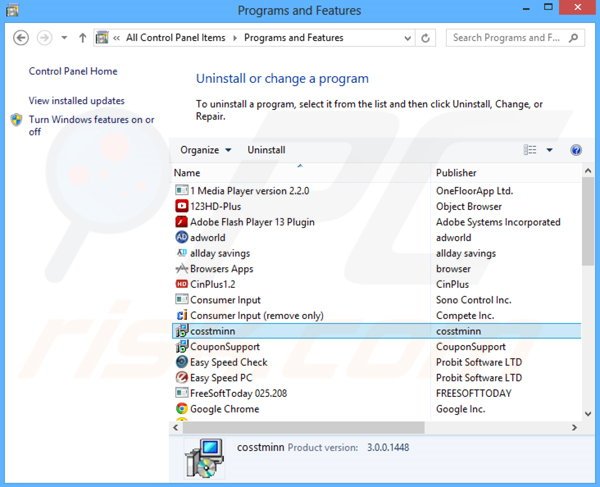600x487 pixels.
Task: Select the 1 Media Player version 2.2.0 icon
Action: pos(182,190)
